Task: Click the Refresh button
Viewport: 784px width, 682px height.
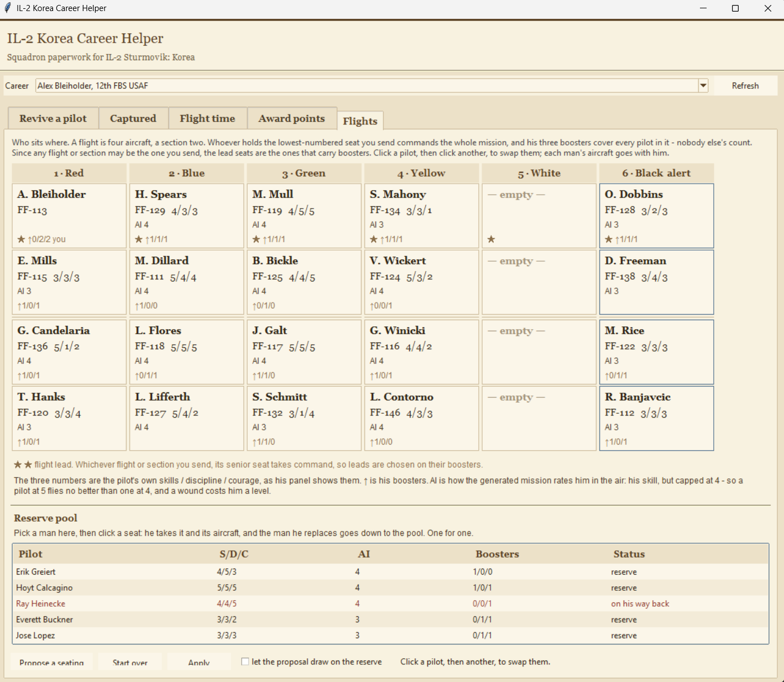Action: pyautogui.click(x=745, y=86)
